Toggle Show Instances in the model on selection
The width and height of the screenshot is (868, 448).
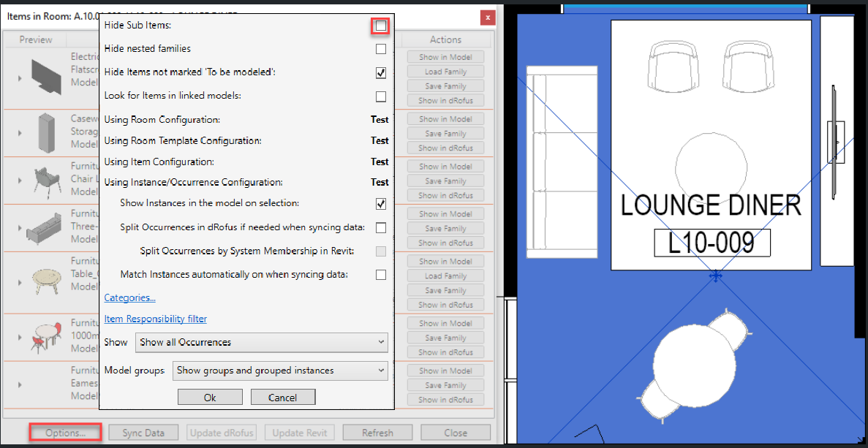coord(380,204)
